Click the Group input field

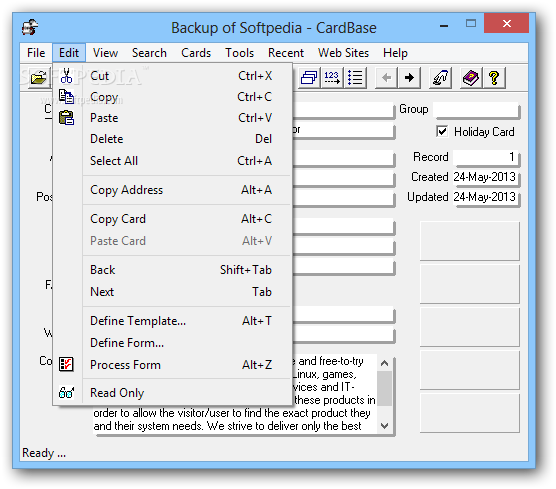click(x=476, y=110)
